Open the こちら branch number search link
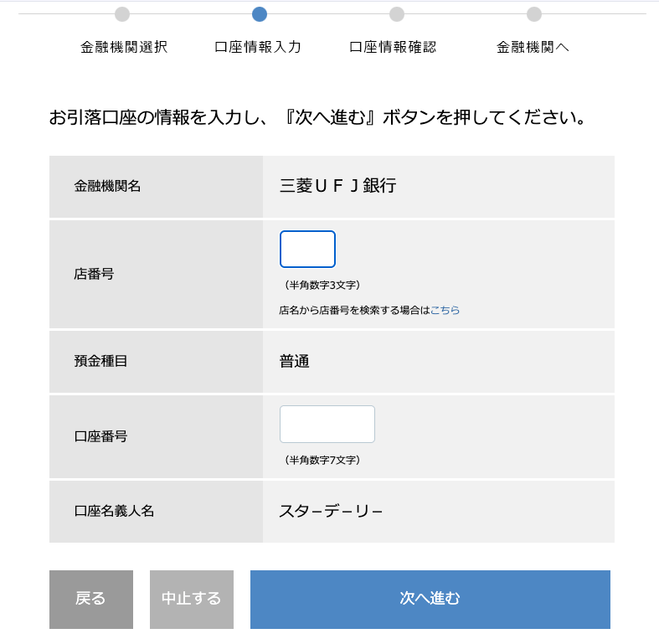The width and height of the screenshot is (659, 644). (x=445, y=310)
